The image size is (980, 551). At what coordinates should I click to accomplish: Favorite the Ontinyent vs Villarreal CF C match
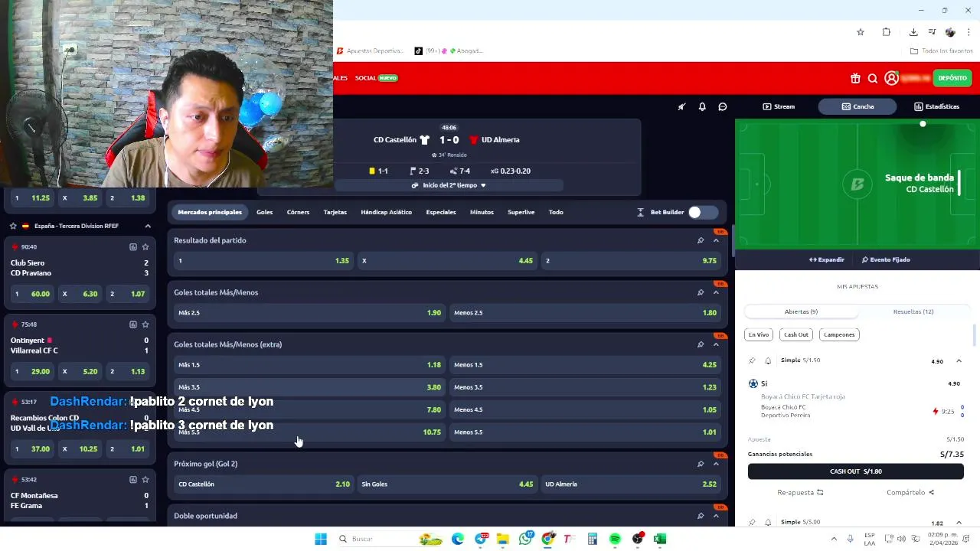point(145,324)
